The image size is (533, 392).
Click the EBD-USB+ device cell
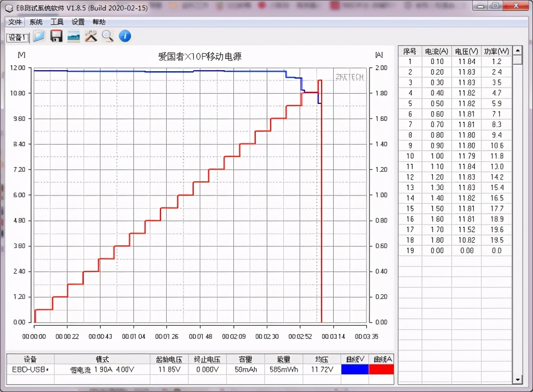coord(30,370)
